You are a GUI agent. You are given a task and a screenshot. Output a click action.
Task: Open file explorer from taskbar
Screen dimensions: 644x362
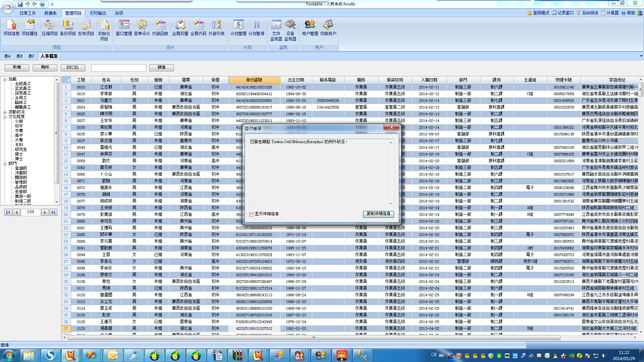[x=29, y=355]
